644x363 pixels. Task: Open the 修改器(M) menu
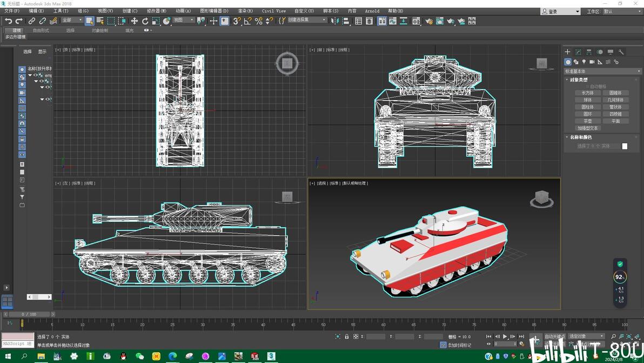pyautogui.click(x=157, y=11)
